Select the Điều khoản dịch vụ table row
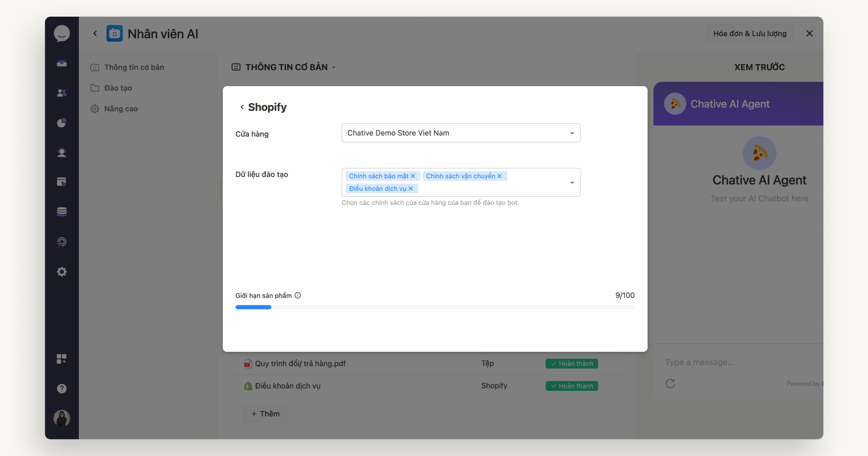Viewport: 868px width, 456px height. coord(427,386)
